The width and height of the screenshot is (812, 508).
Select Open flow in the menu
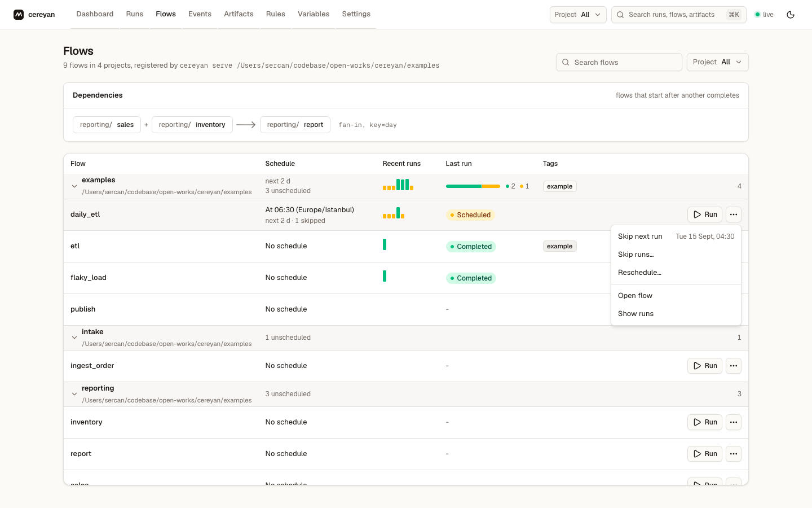pos(676,296)
